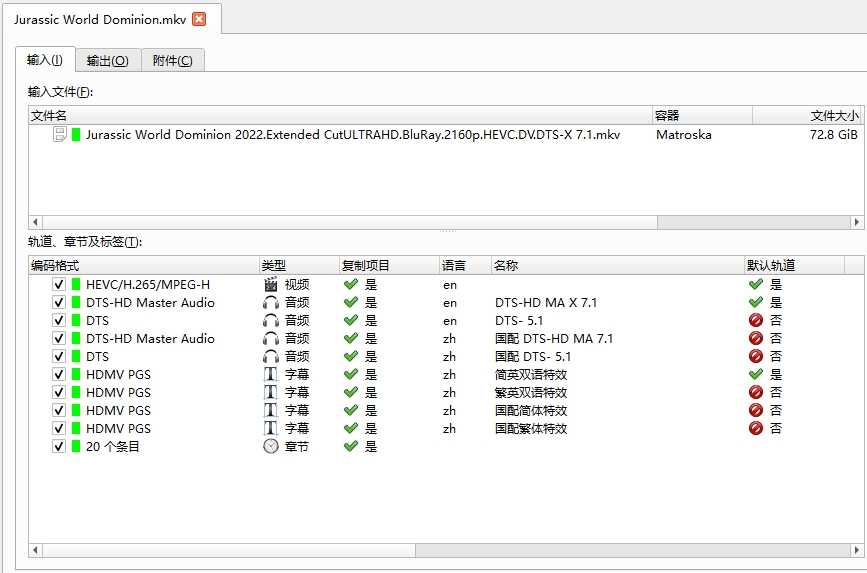
Task: Click the 名称 column header
Action: [618, 265]
